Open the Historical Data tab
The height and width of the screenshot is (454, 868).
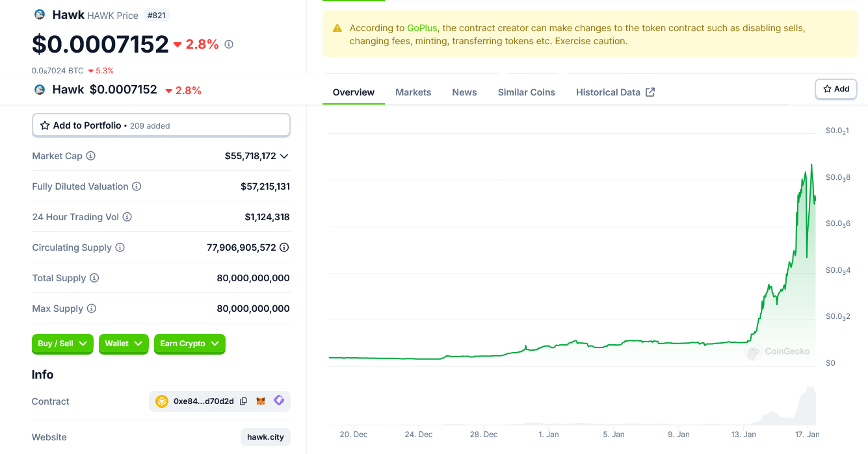614,92
